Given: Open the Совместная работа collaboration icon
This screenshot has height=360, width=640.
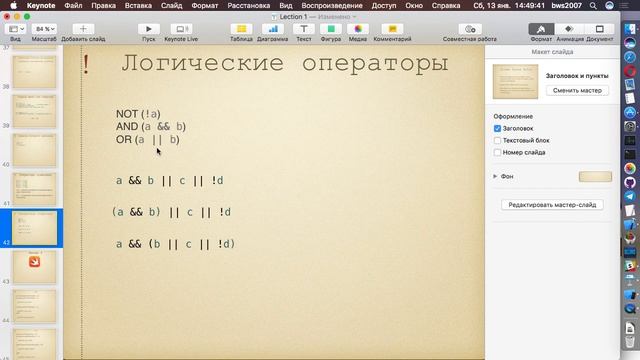Looking at the screenshot, I should pos(470,29).
